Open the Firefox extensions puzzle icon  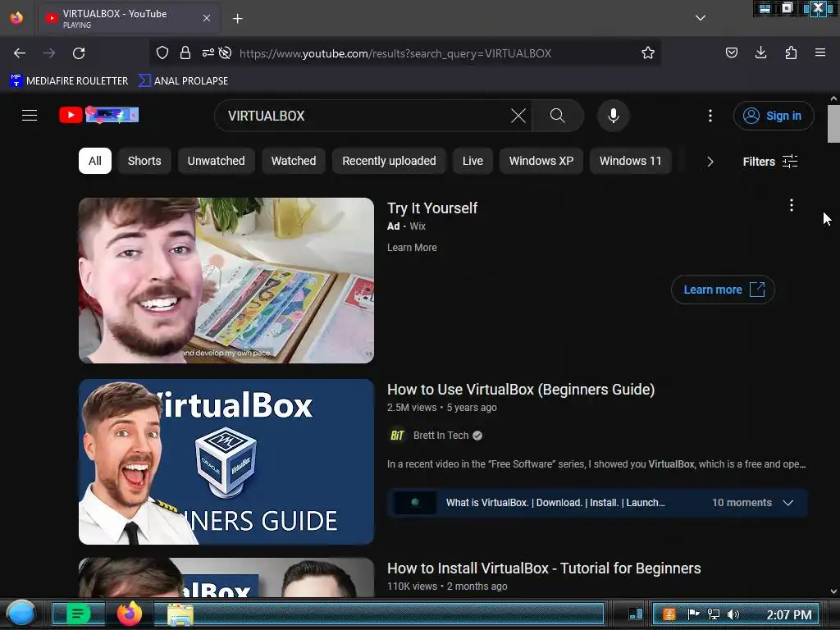(791, 52)
